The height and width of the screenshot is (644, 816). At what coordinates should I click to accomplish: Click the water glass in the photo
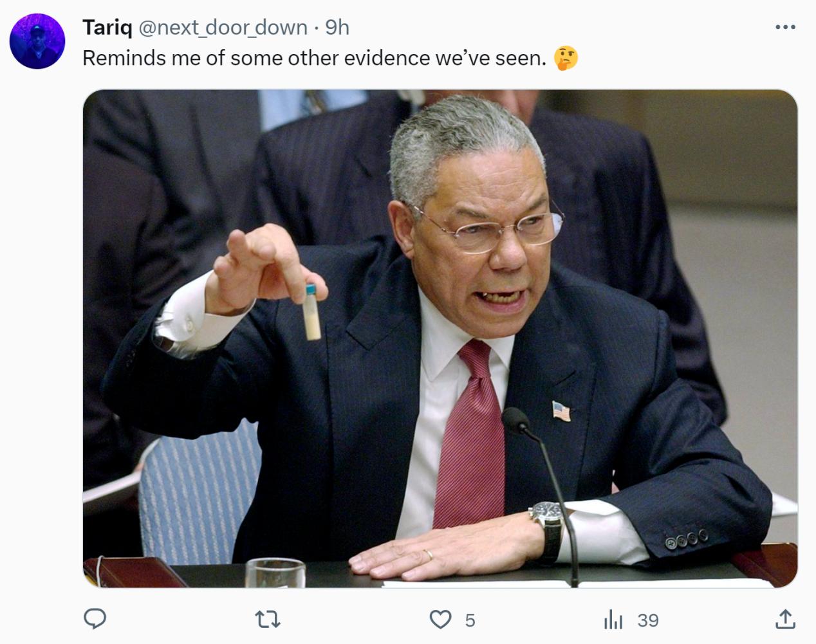[275, 572]
